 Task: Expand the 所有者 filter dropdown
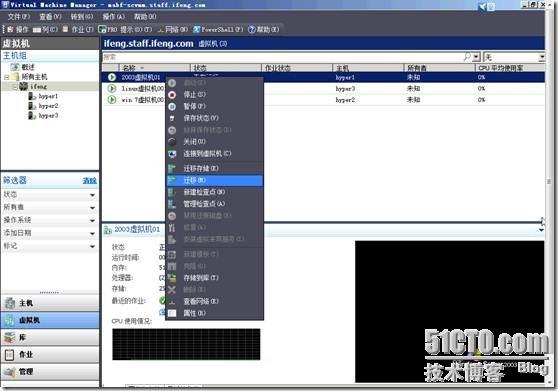point(92,208)
